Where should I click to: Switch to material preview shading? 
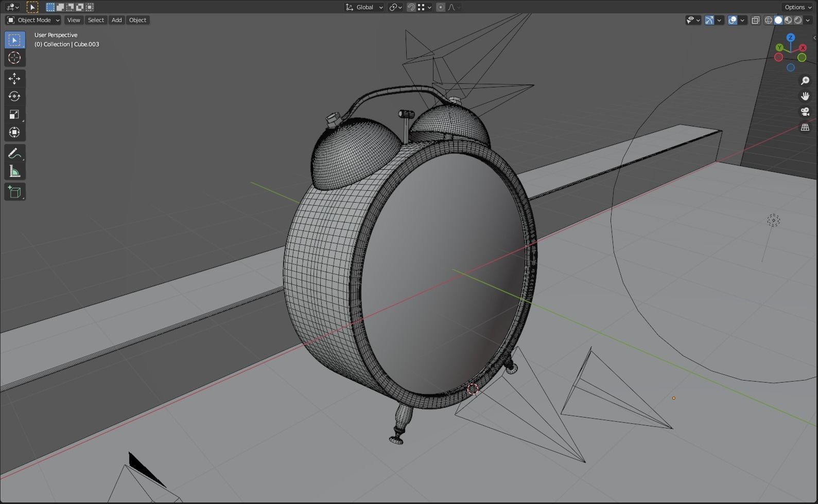(x=788, y=20)
